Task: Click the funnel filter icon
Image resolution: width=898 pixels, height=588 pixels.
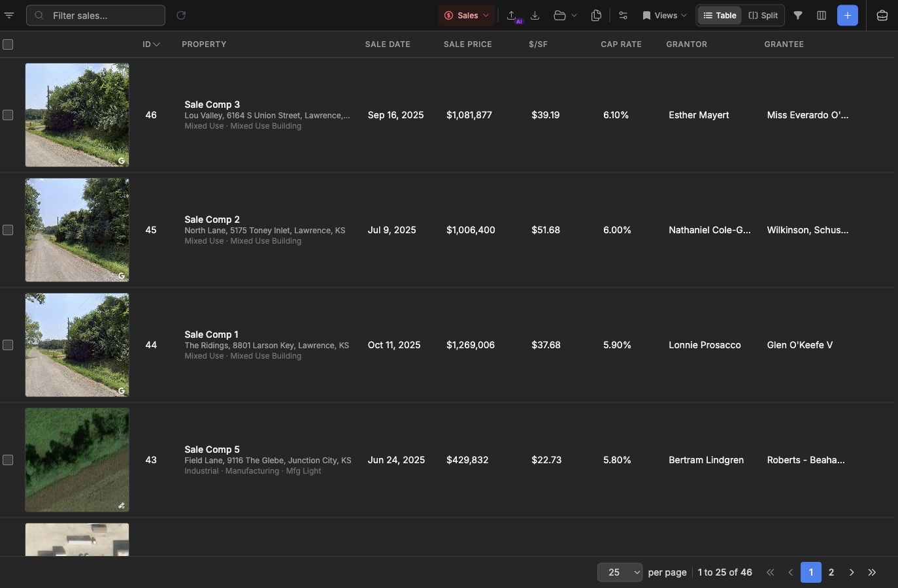Action: pyautogui.click(x=798, y=15)
